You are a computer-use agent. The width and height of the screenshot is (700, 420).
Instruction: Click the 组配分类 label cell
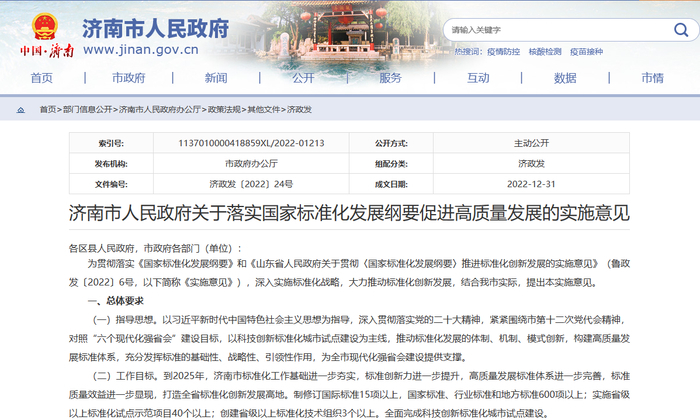coord(391,164)
